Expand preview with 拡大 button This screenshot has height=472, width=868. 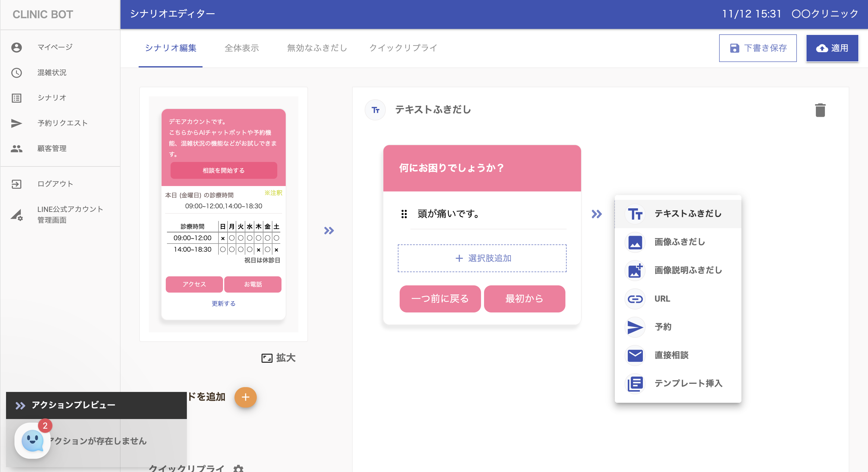(x=278, y=358)
